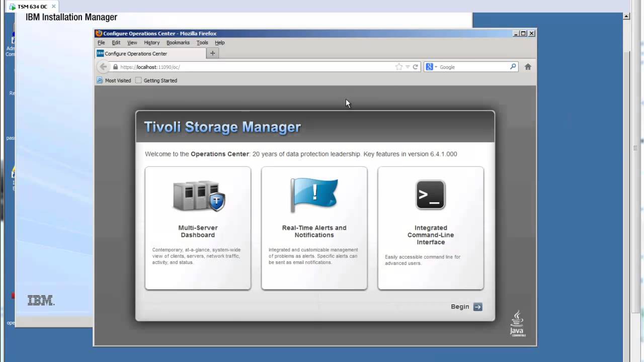Click the search magnifier icon
Viewport: 644px width, 362px height.
coord(513,66)
